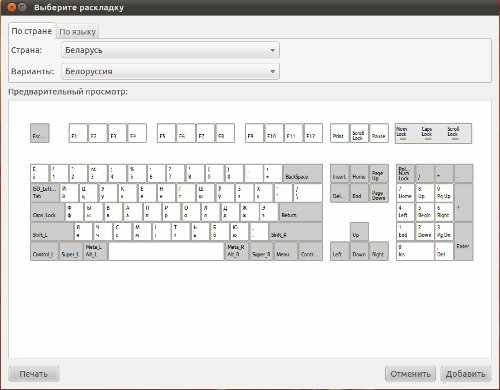The image size is (500, 390).
Task: Click the "Предварительный просмотр:" label
Action: 68,92
